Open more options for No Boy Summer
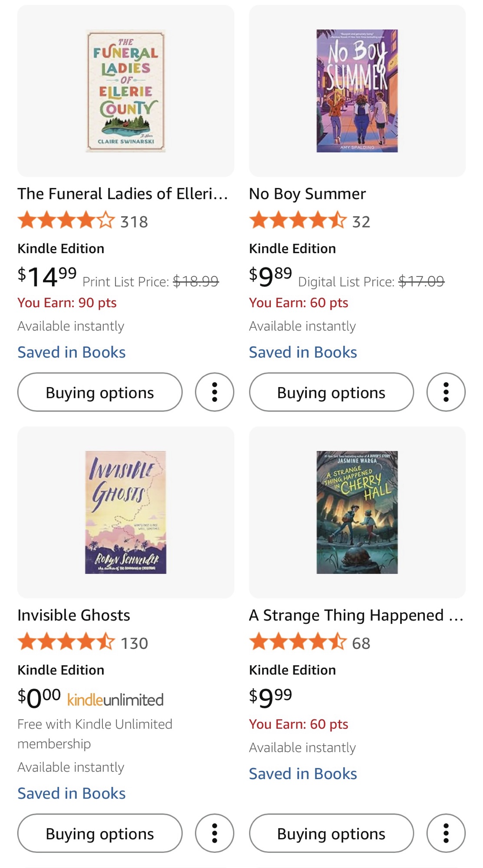The width and height of the screenshot is (483, 868). (446, 392)
